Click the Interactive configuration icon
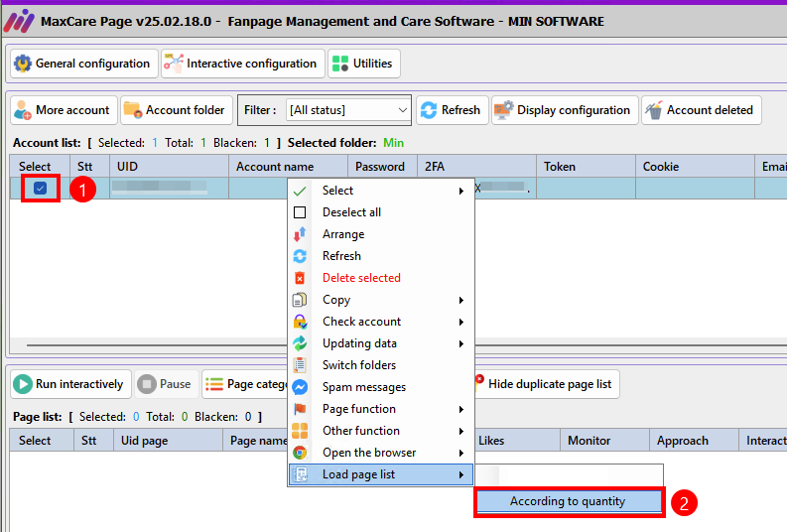The image size is (787, 532). [174, 64]
